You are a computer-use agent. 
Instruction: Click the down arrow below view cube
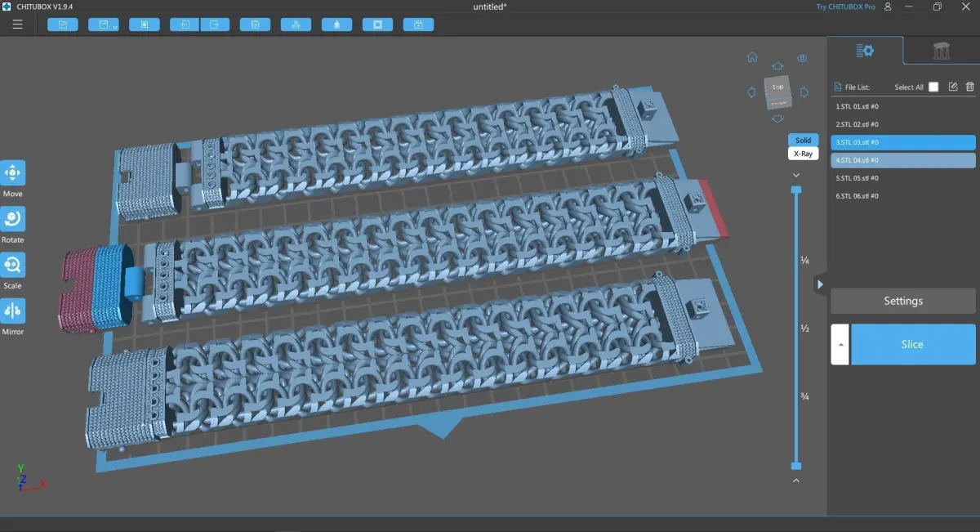pos(777,119)
